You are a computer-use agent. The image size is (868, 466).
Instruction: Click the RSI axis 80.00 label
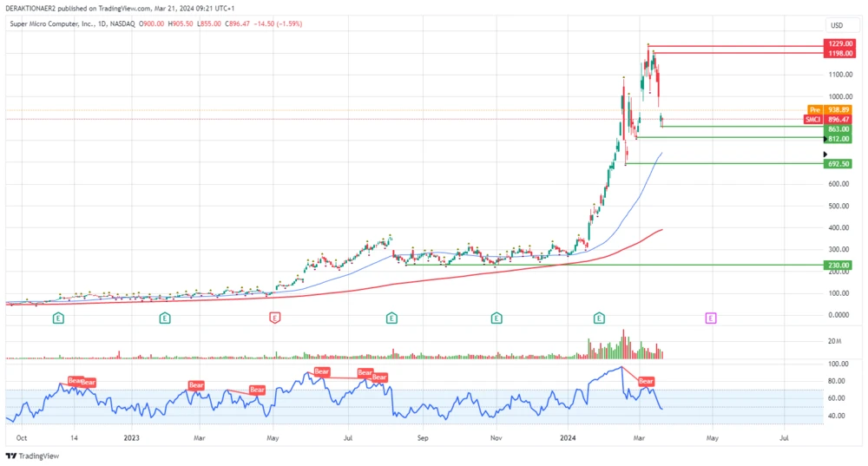[x=837, y=381]
